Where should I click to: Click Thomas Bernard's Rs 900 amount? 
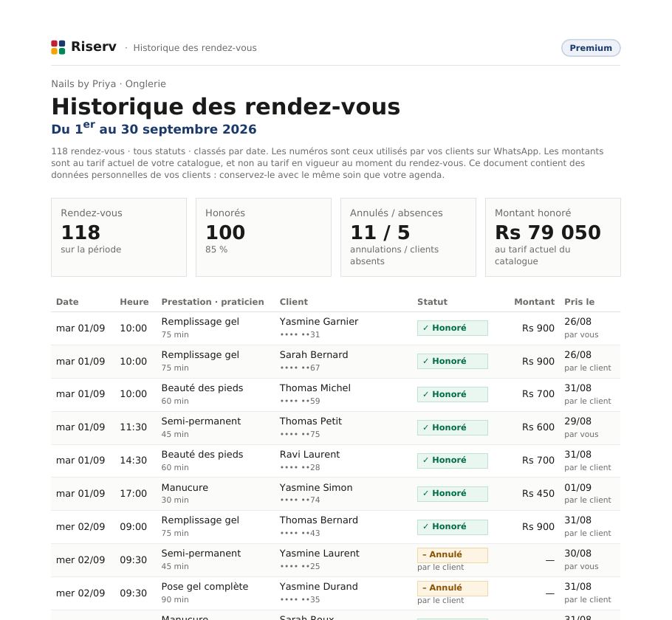[x=538, y=526]
